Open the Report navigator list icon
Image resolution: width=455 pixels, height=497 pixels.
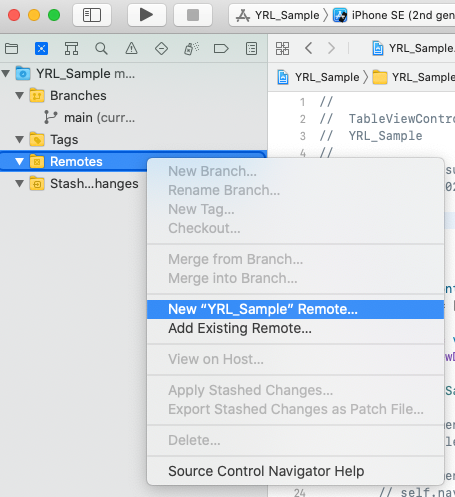pos(251,49)
